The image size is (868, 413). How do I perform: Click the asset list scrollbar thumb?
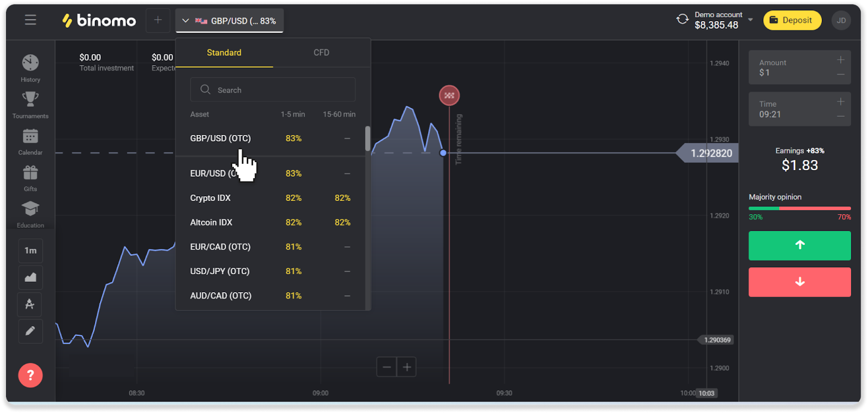(368, 139)
